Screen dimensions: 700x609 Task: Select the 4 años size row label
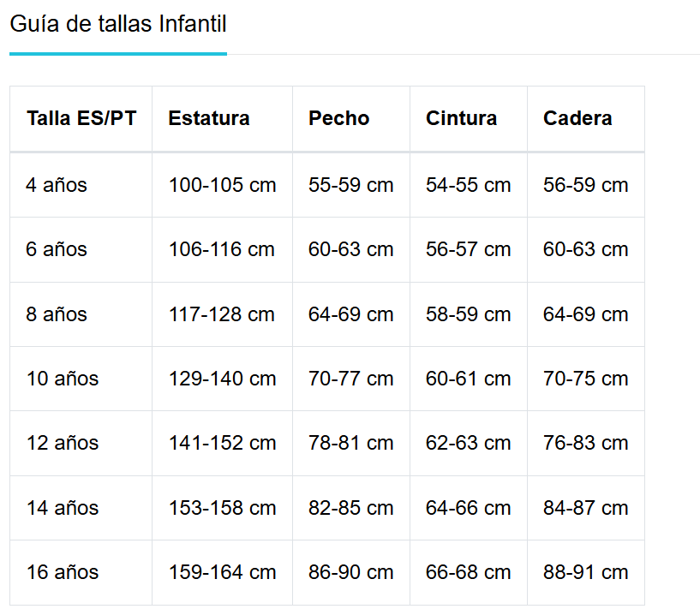point(57,185)
